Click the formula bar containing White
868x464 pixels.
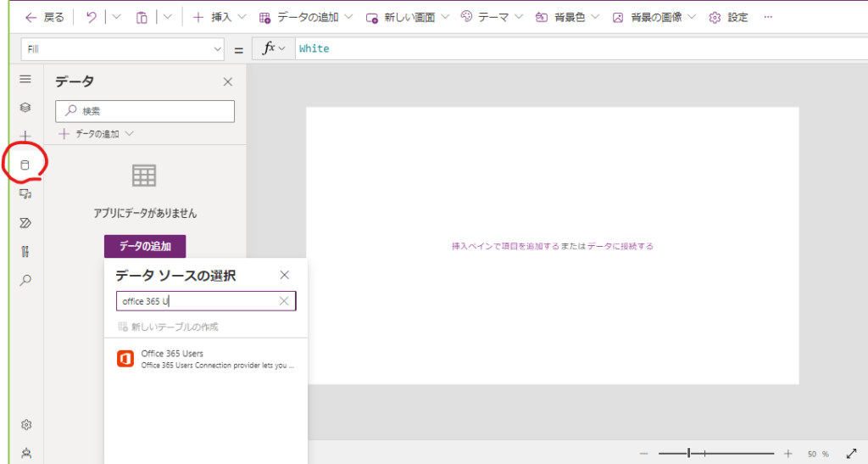pos(581,48)
